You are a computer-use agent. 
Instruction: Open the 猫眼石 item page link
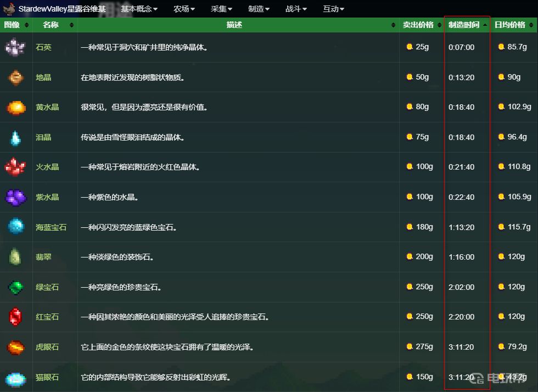coord(47,377)
